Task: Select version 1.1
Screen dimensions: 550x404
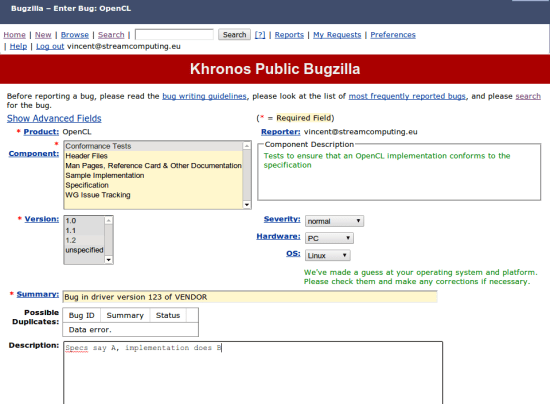Action: coord(85,231)
